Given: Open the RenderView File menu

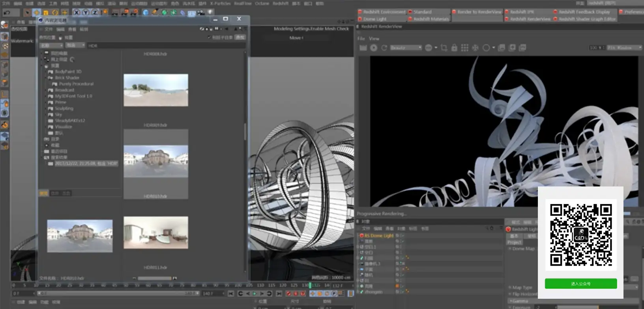Looking at the screenshot, I should (x=361, y=39).
